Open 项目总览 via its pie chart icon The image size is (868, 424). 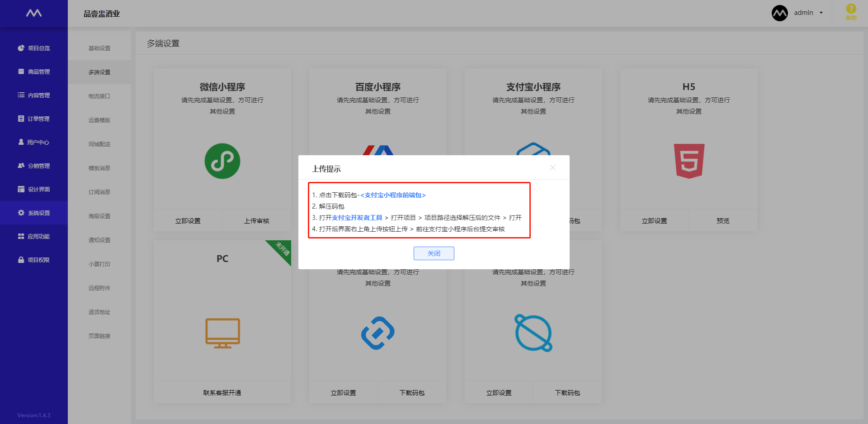point(21,48)
